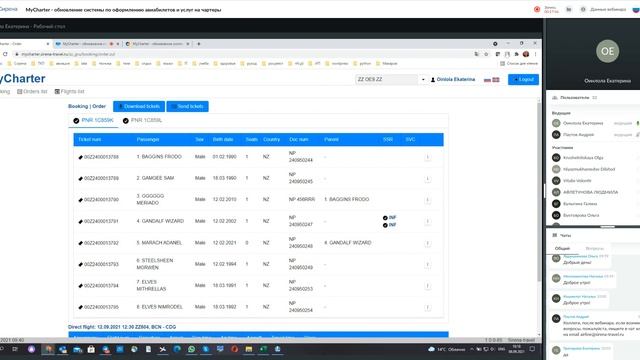640x360 pixels.
Task: Switch to the PNR 1C859L tab
Action: click(142, 120)
